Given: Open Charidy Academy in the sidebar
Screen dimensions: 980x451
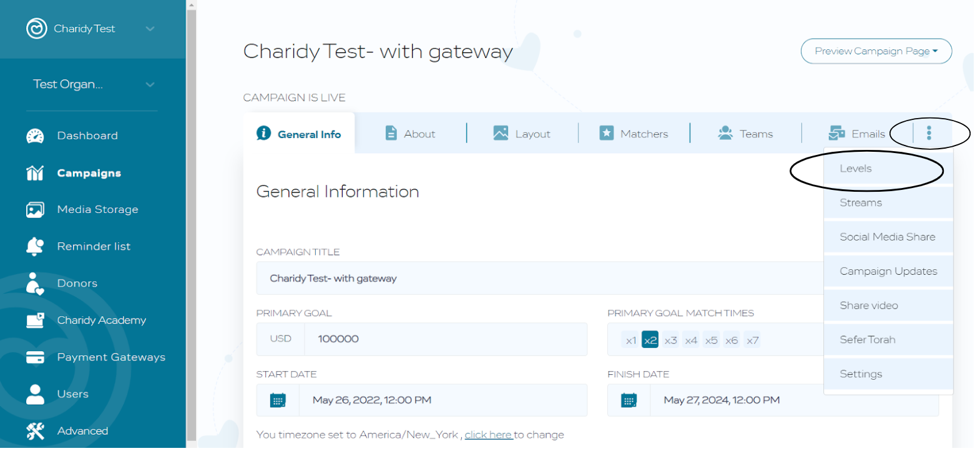Looking at the screenshot, I should point(101,320).
